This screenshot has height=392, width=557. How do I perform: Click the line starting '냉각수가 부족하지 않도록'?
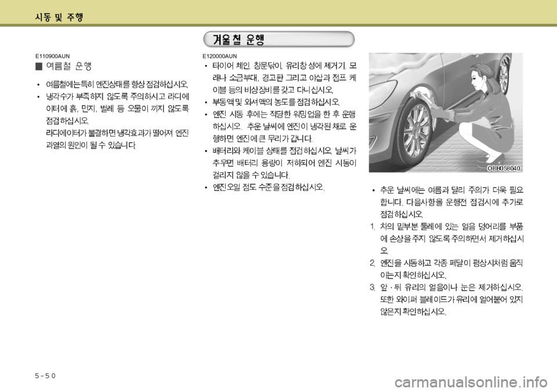click(118, 97)
